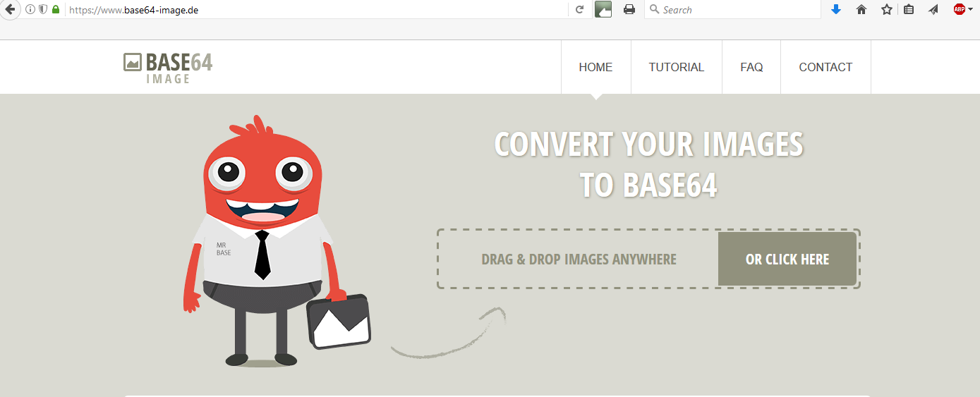Click the magnifier icon in the search box

pyautogui.click(x=654, y=10)
